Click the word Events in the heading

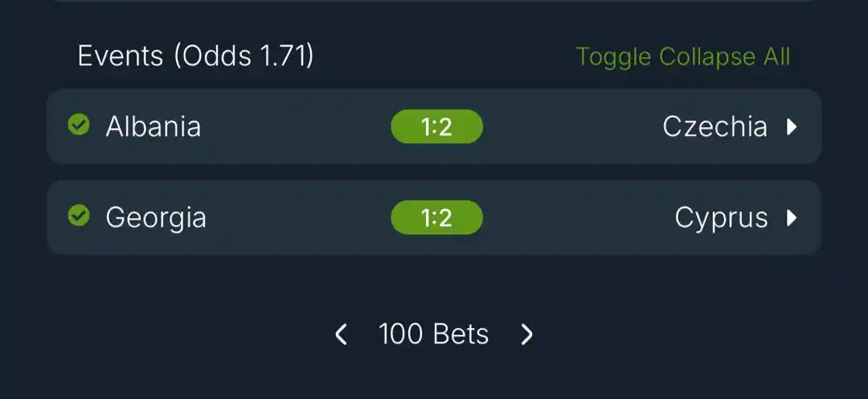pyautogui.click(x=121, y=56)
